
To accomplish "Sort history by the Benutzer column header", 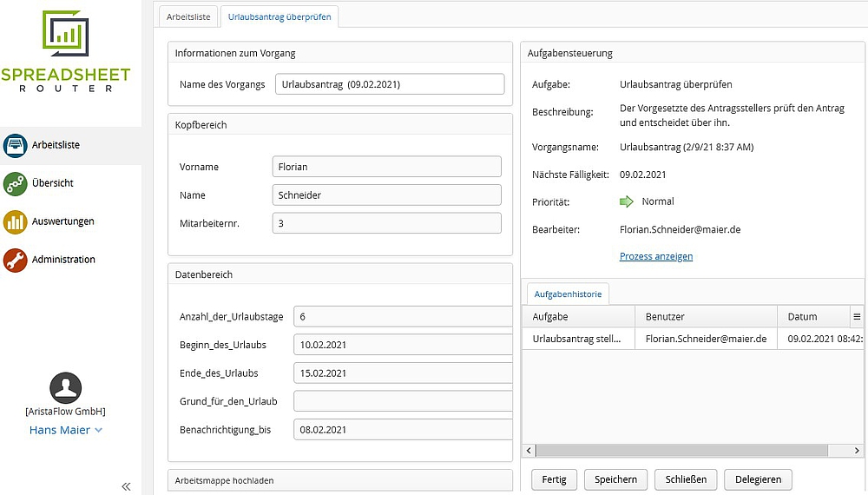I will pyautogui.click(x=706, y=317).
